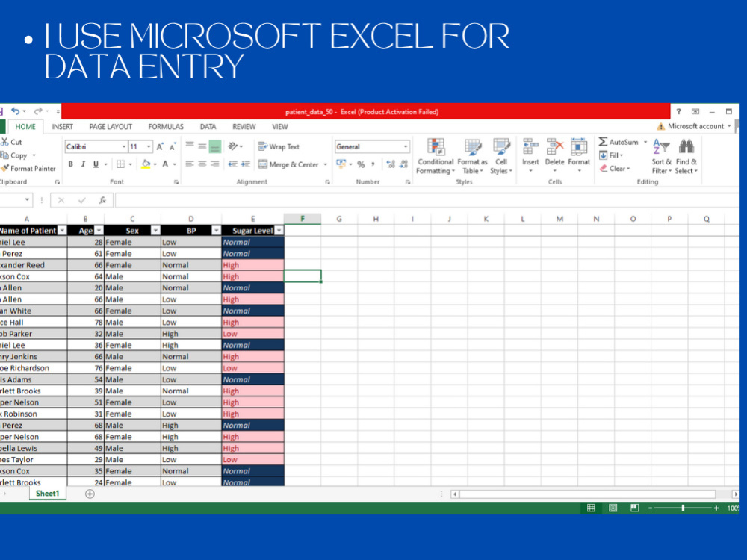Image resolution: width=747 pixels, height=560 pixels.
Task: Align text left icon
Action: [x=190, y=164]
